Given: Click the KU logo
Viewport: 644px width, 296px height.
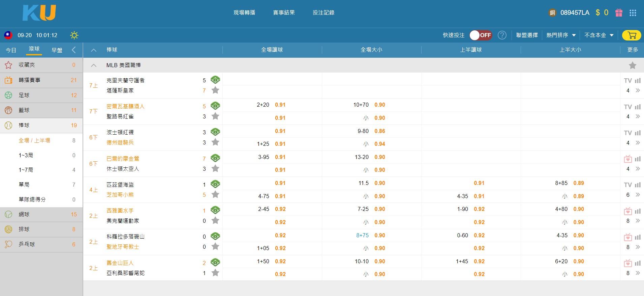Looking at the screenshot, I should [x=39, y=13].
